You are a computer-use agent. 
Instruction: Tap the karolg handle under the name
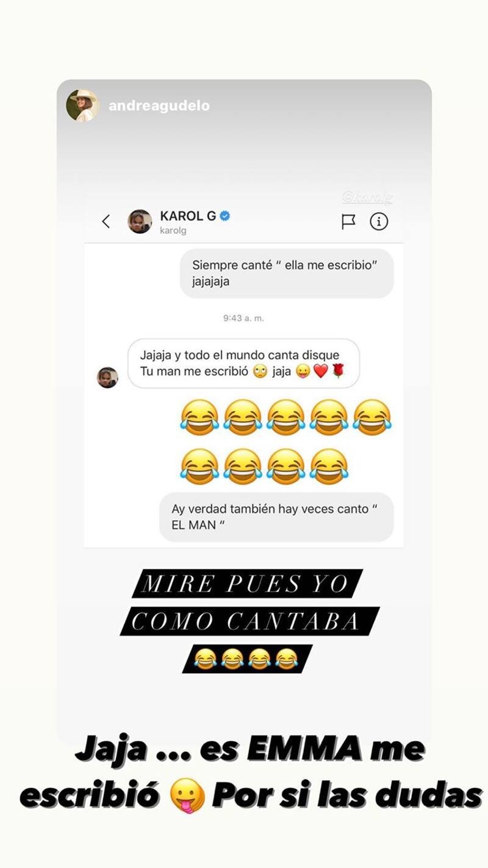click(x=173, y=231)
